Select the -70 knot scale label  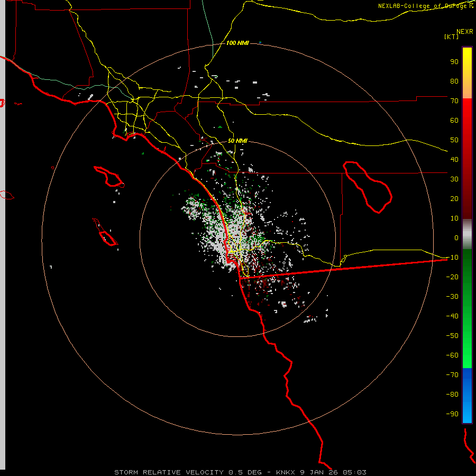452,375
